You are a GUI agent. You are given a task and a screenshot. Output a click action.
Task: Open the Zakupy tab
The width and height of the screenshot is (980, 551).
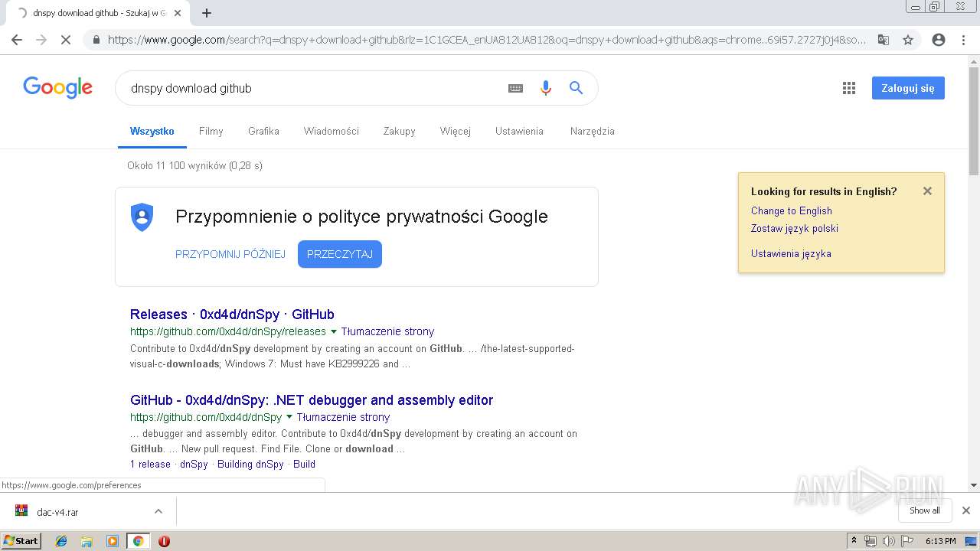coord(400,131)
